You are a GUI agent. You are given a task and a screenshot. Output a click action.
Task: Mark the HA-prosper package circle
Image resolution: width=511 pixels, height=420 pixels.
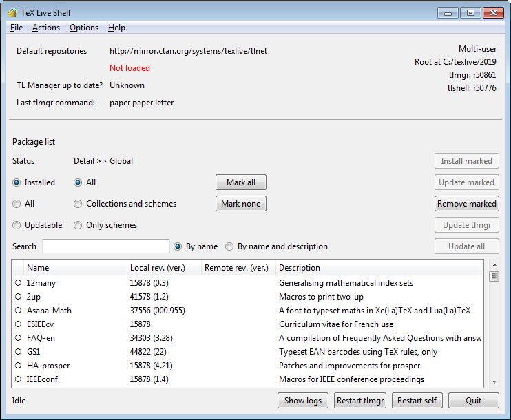[18, 365]
